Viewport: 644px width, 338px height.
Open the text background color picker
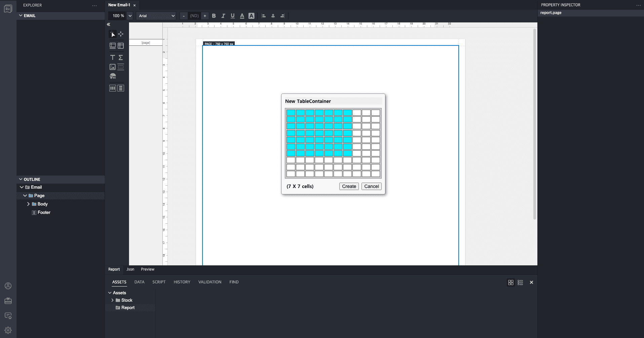(252, 16)
